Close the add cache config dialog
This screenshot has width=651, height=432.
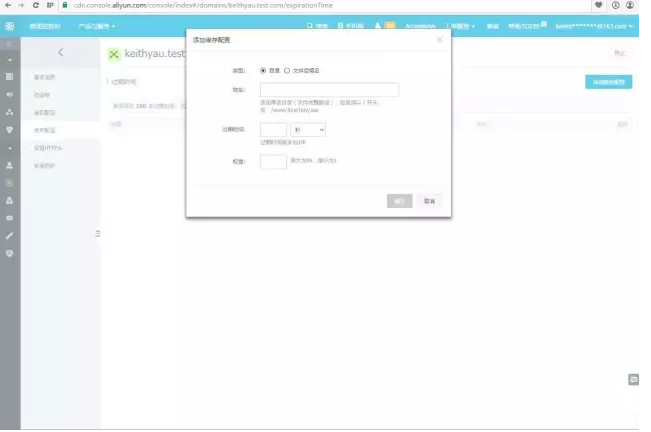(x=439, y=40)
